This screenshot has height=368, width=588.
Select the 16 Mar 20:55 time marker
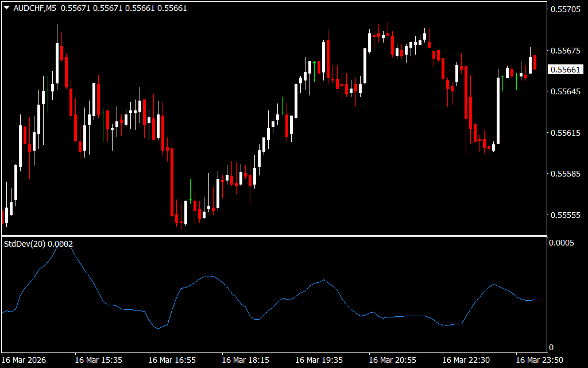point(393,360)
